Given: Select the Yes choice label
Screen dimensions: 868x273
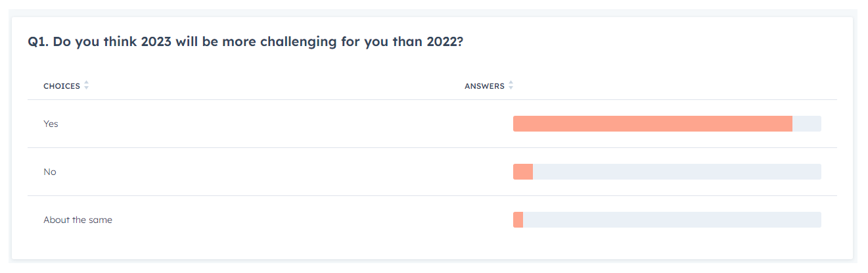Looking at the screenshot, I should coord(51,124).
